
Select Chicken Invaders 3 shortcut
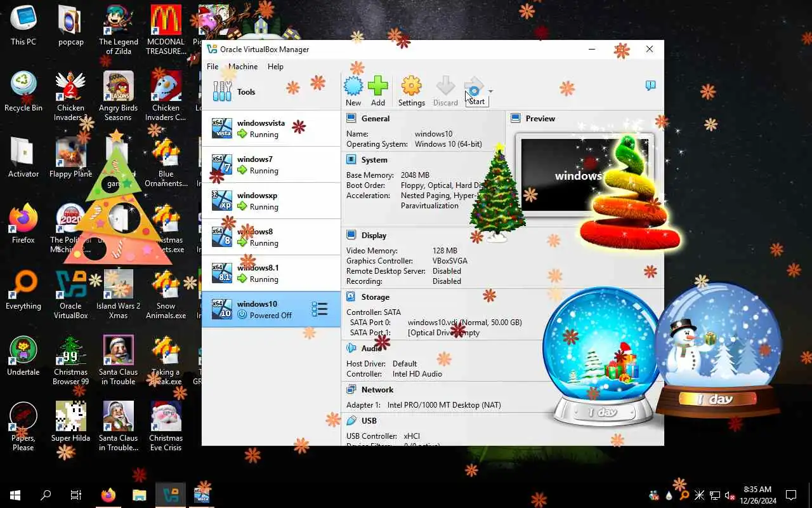click(x=71, y=96)
